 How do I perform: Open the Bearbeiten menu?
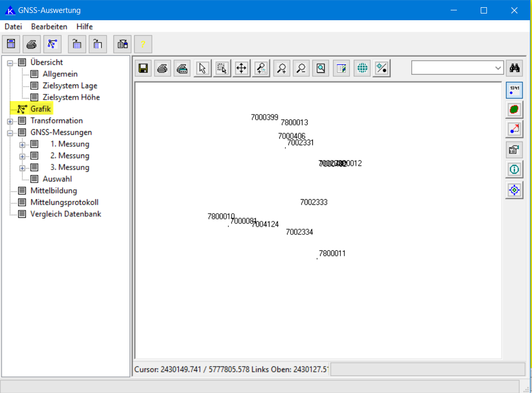[x=49, y=26]
